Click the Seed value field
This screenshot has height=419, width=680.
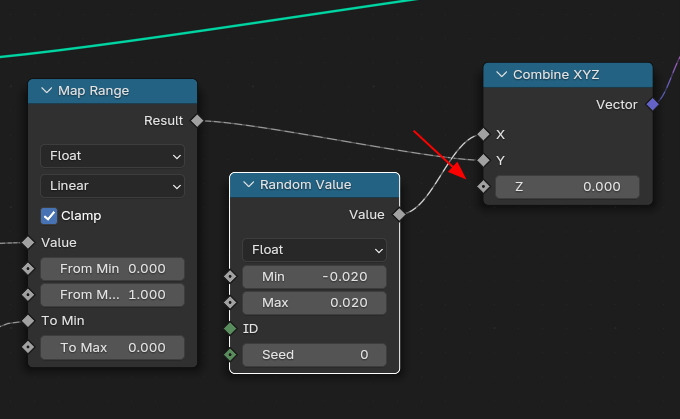[x=314, y=355]
